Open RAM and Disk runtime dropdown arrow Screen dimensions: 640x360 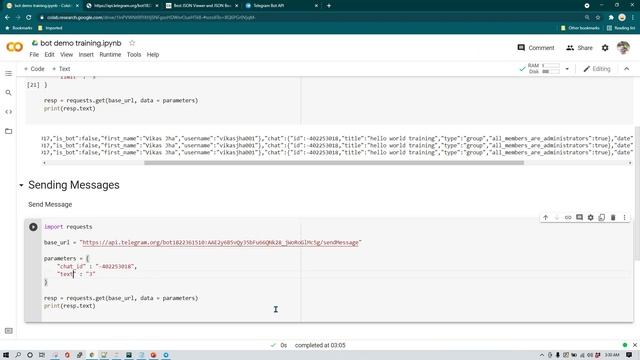coord(567,69)
